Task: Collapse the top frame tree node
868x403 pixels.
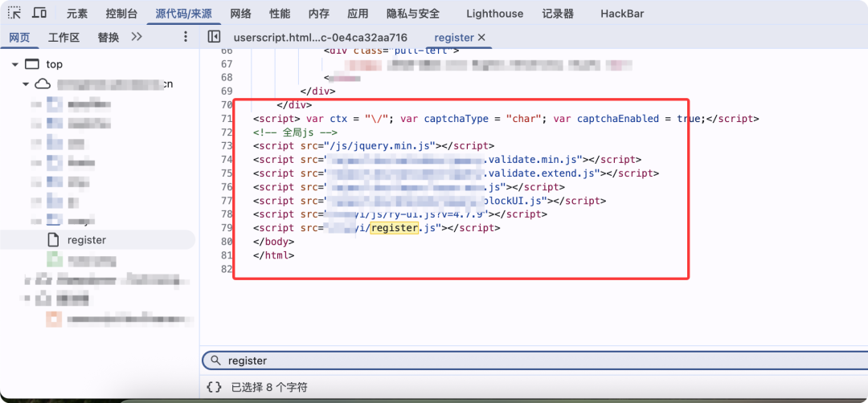Action: [x=15, y=65]
